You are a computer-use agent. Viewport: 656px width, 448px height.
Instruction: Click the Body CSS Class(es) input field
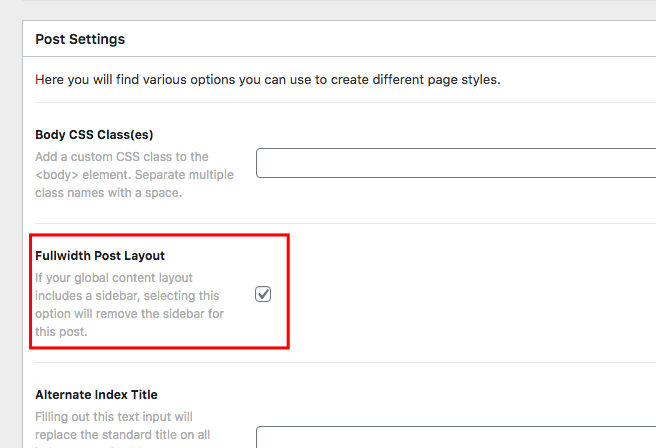coord(456,163)
